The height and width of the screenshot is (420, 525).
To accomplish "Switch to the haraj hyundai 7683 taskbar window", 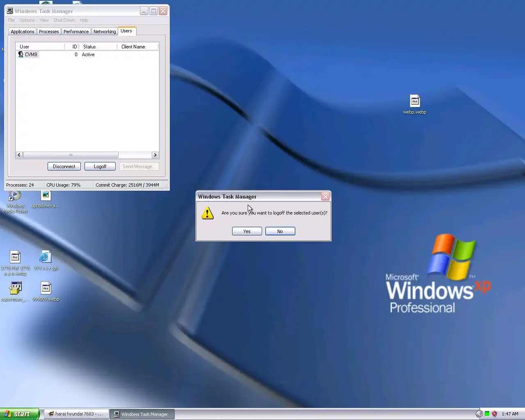I will [76, 414].
